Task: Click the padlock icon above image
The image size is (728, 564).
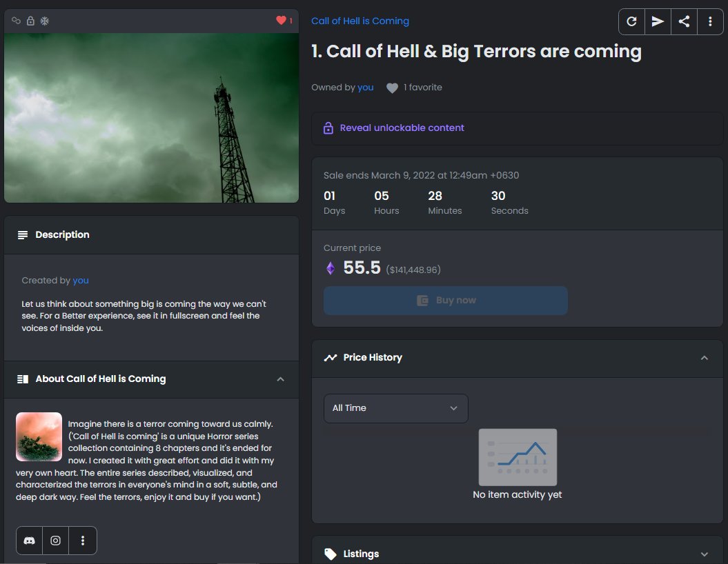Action: click(30, 21)
